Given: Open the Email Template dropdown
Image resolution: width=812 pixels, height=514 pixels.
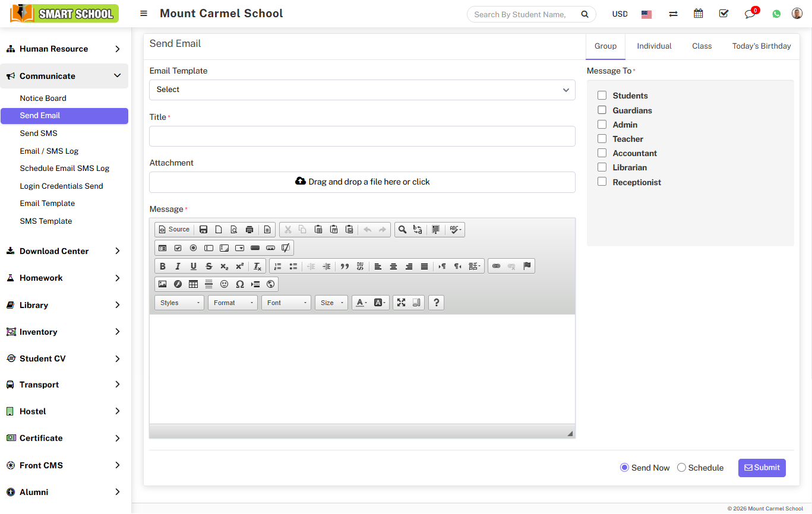Looking at the screenshot, I should tap(362, 90).
